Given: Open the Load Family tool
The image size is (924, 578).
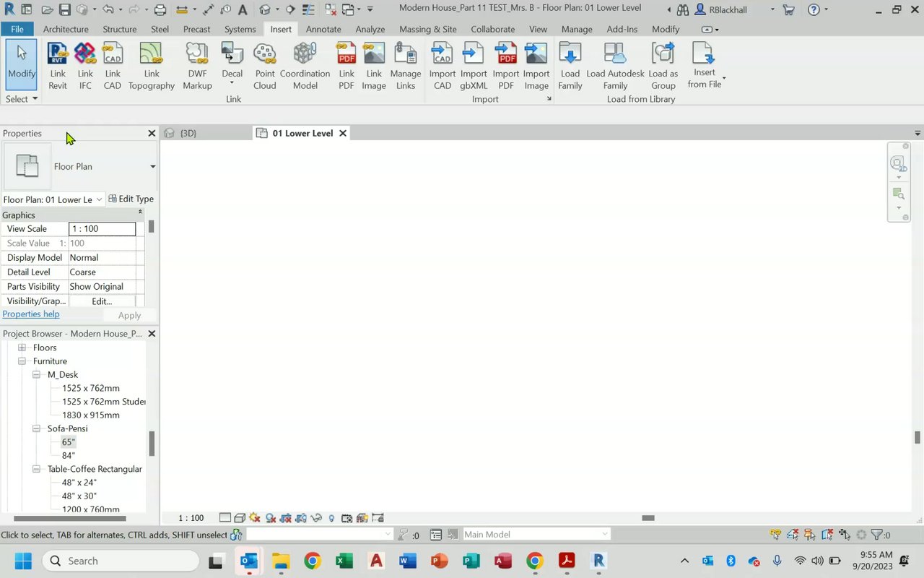Looking at the screenshot, I should click(570, 66).
